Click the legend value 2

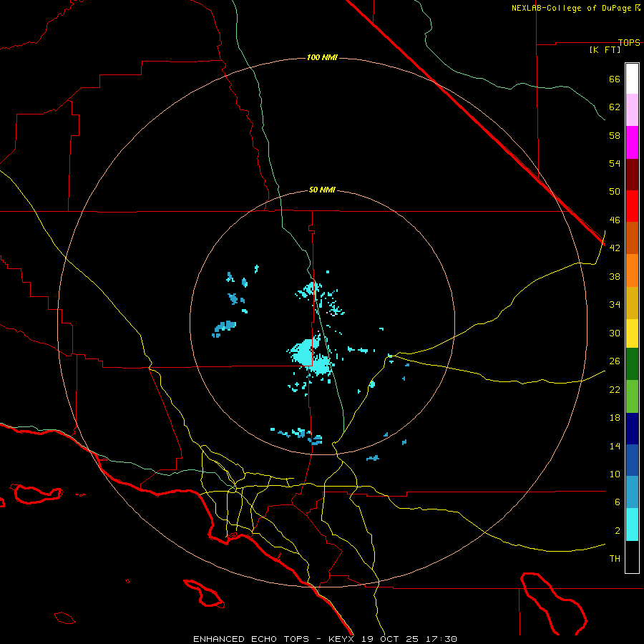point(618,530)
